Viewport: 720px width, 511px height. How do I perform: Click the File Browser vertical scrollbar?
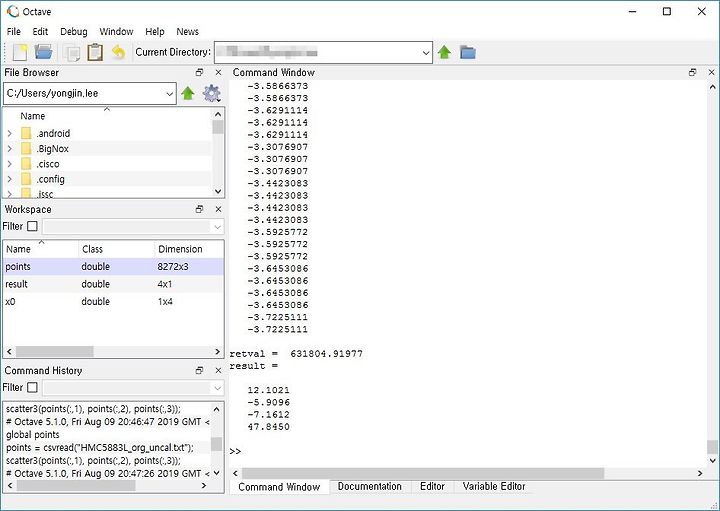coord(218,127)
